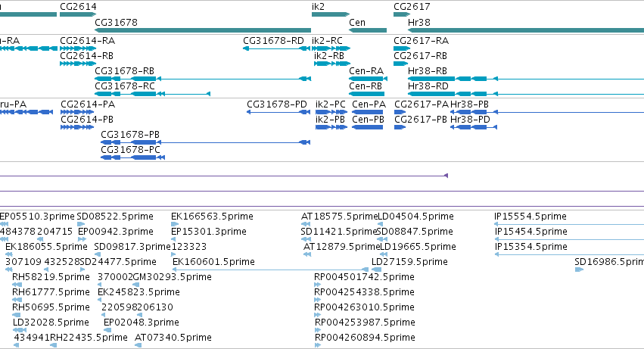Select EST SD08522.5prime
Screen dimensions: 644x349
[x=115, y=217]
